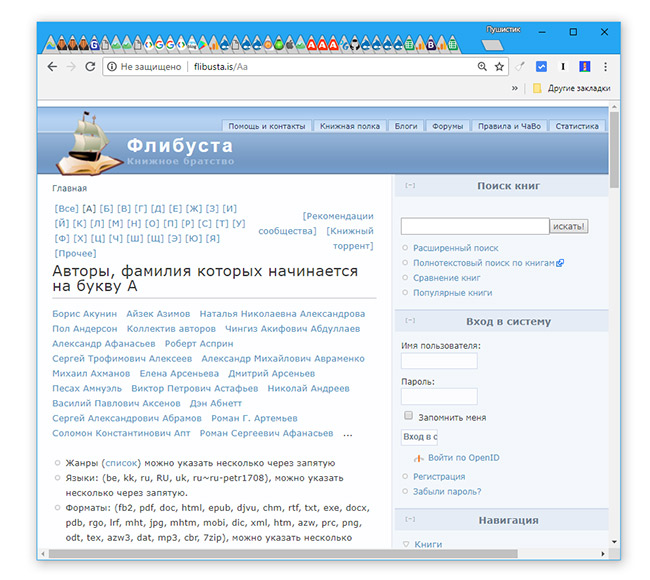Open the 'Книжная полка' tab

click(x=350, y=126)
